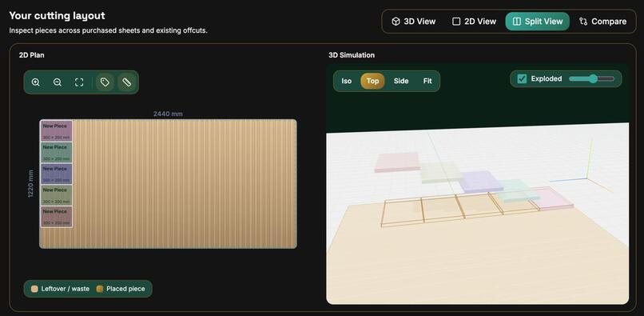Click the 1220 mm height label
This screenshot has height=316, width=644.
tap(30, 183)
